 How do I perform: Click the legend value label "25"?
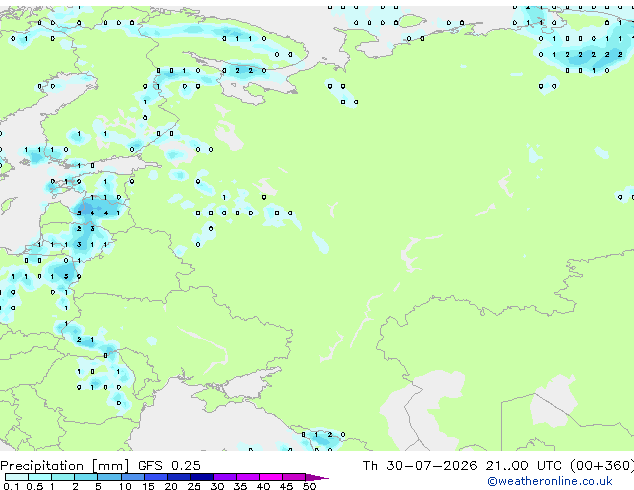tap(194, 486)
